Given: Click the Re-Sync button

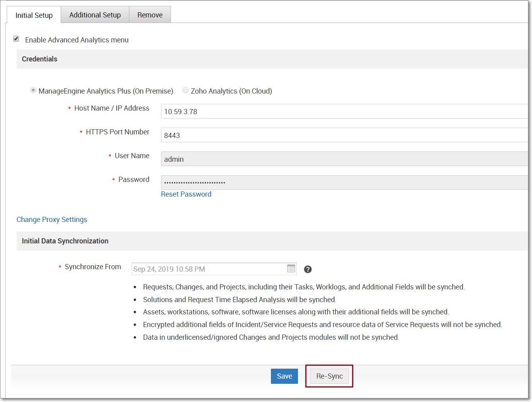Looking at the screenshot, I should tap(329, 376).
